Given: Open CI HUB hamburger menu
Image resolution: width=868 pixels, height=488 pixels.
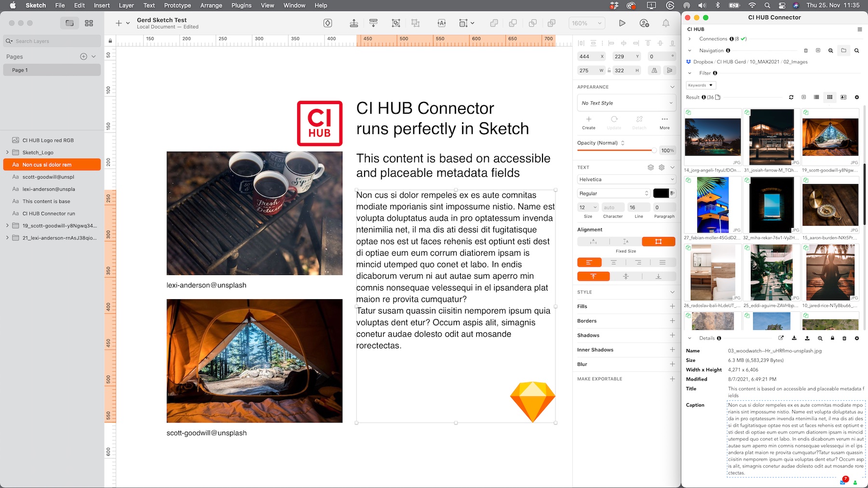Looking at the screenshot, I should coord(859,29).
